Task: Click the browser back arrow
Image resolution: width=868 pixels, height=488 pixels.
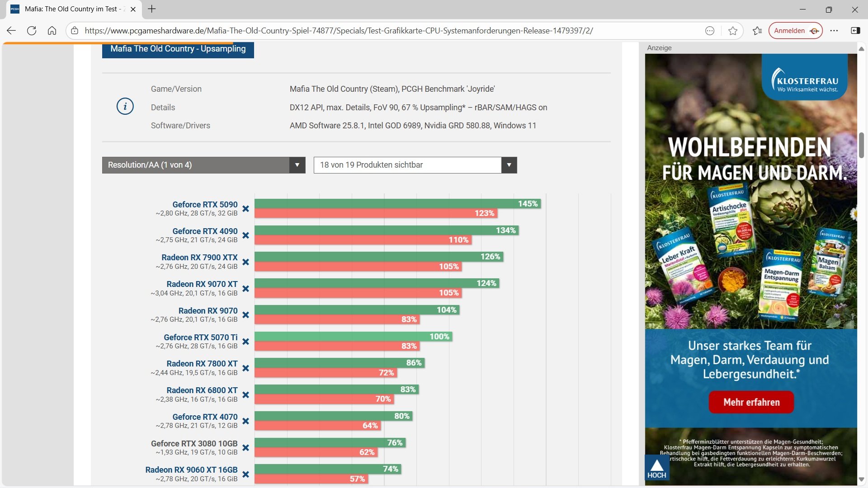Action: [11, 31]
